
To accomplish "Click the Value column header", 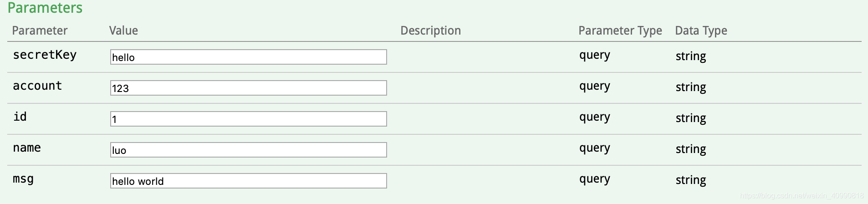I will click(x=123, y=31).
